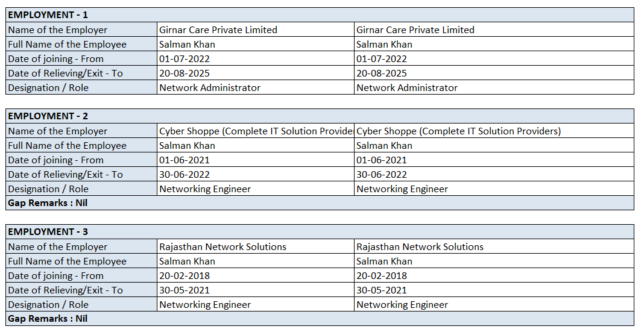Select 'Date of Relieving/Exit - To' label in Employment 1

[65, 73]
